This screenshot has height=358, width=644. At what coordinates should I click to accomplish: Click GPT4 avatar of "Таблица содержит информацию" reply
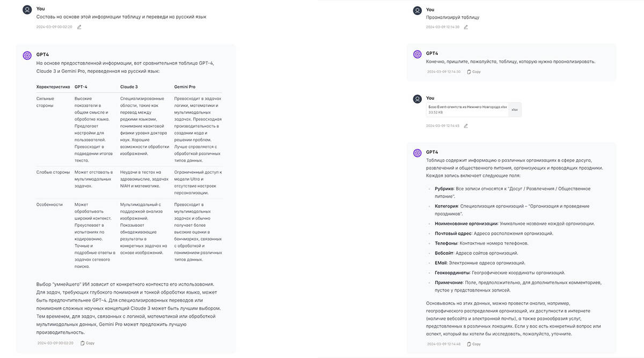pos(418,153)
